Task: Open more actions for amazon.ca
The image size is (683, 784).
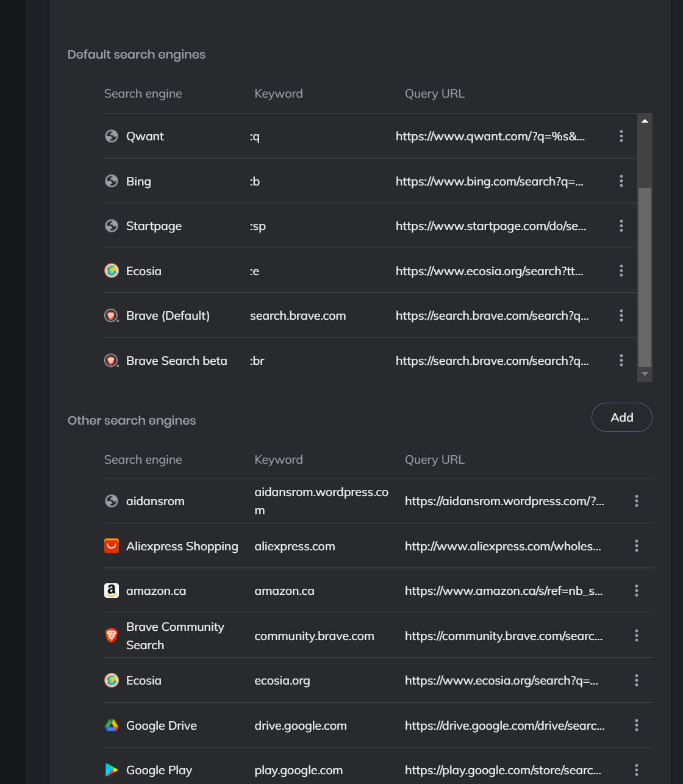Action: pos(636,591)
